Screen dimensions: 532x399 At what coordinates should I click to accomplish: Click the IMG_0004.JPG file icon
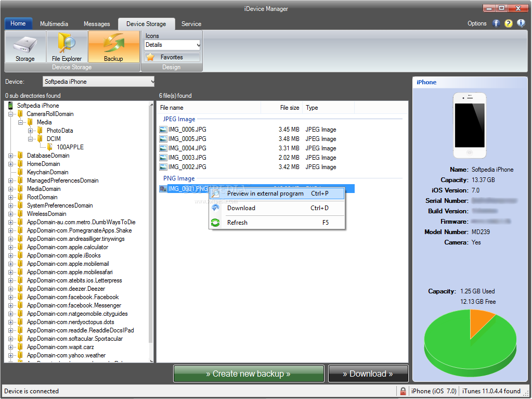[x=163, y=148]
